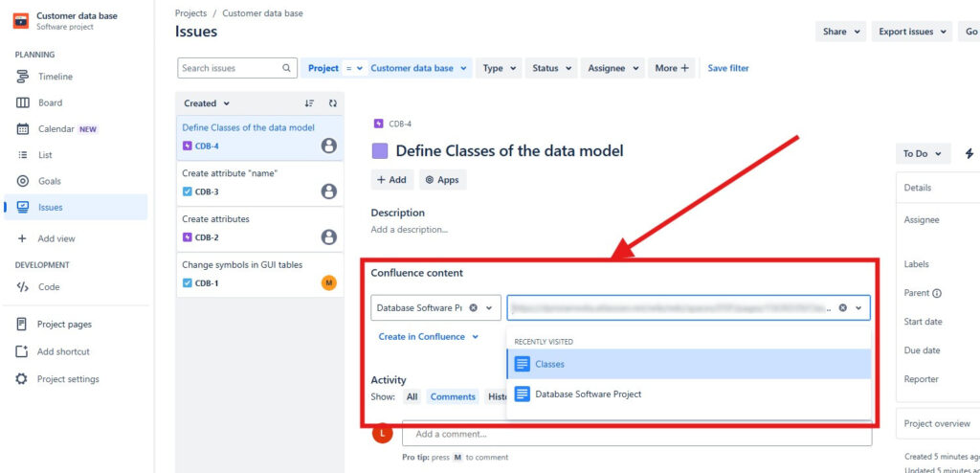Select the Classes page from recently visited
Viewport: 980px width, 473px height.
point(549,364)
